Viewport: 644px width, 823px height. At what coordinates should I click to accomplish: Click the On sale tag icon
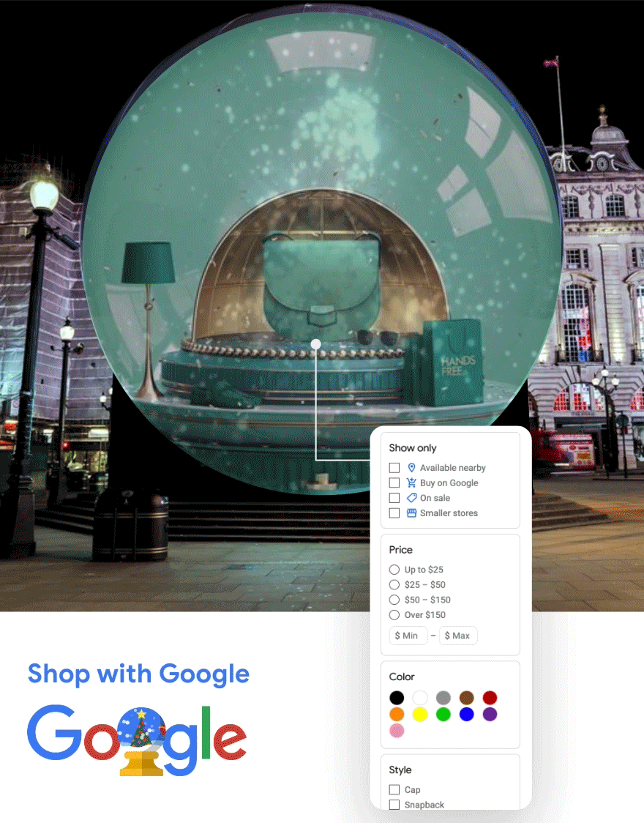pyautogui.click(x=412, y=498)
